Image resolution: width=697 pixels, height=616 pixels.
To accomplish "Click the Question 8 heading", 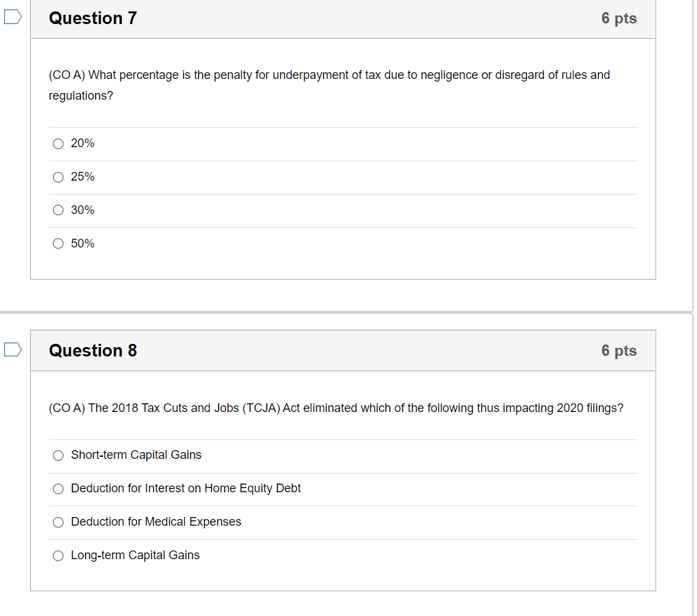I will [x=92, y=350].
